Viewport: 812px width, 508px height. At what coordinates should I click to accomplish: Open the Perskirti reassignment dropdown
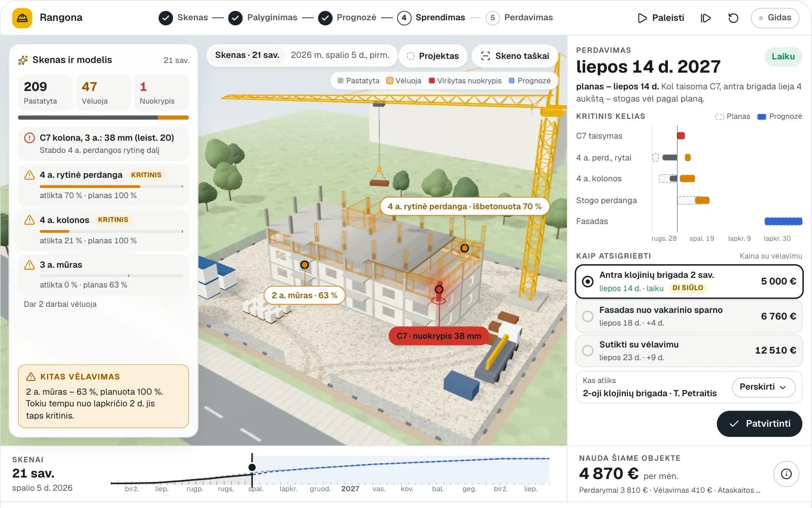(x=763, y=387)
